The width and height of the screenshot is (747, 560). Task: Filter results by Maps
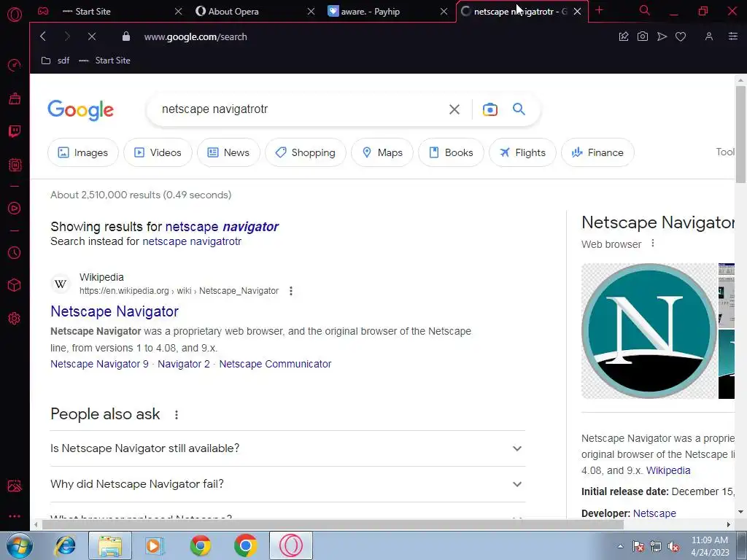tap(382, 152)
